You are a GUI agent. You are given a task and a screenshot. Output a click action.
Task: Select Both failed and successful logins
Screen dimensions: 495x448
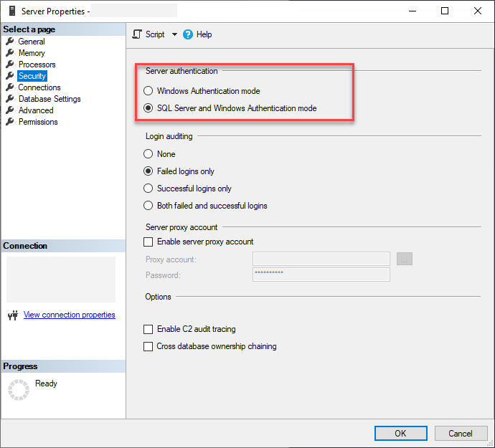pos(148,206)
